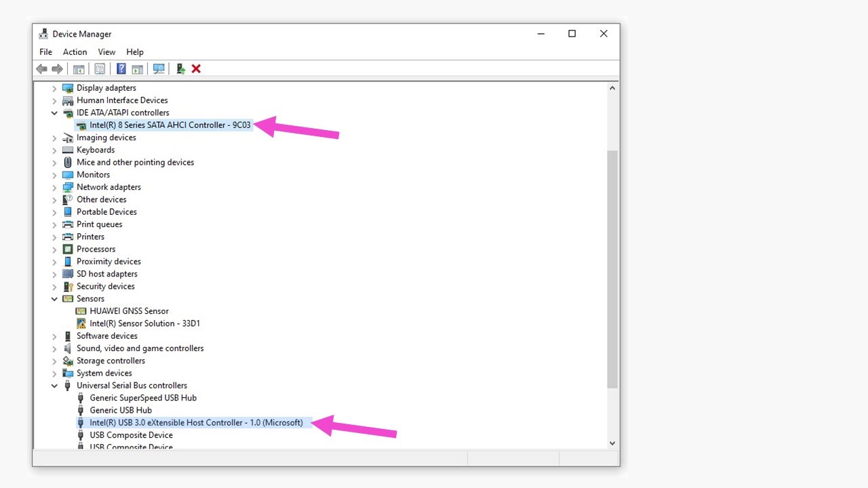Expand the Other devices node
This screenshot has height=488, width=868.
pos(55,199)
